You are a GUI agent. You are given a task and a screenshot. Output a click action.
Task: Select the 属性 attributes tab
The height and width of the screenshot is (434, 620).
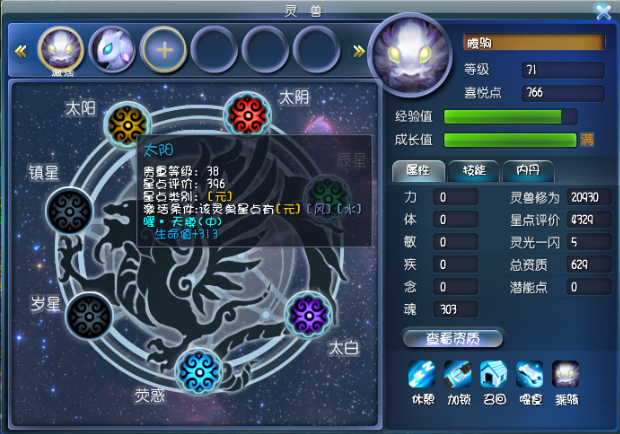(418, 171)
